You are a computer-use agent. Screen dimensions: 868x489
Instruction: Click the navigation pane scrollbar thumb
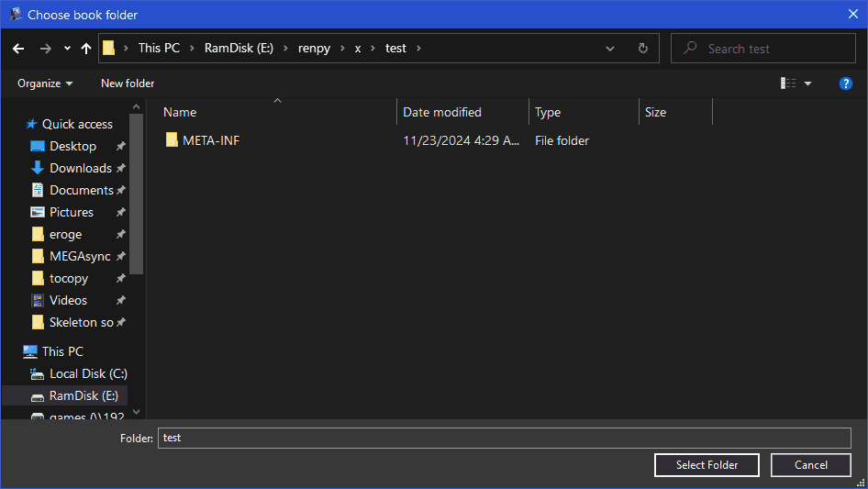[x=136, y=194]
